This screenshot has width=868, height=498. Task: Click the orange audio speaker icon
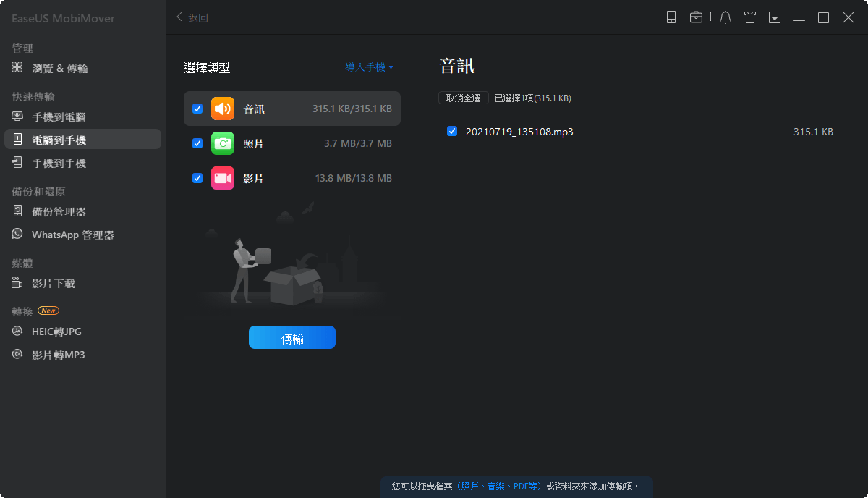(223, 109)
